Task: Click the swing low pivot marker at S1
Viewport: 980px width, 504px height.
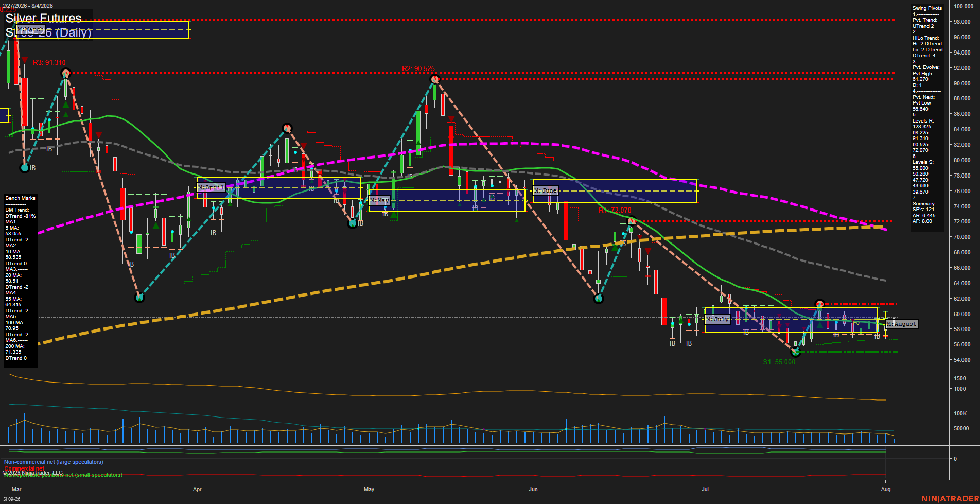Action: (x=796, y=352)
